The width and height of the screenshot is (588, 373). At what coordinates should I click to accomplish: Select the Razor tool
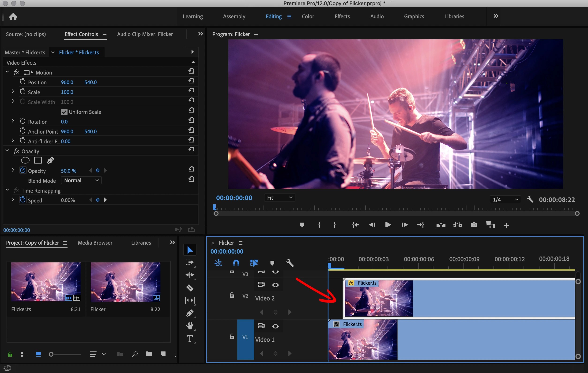point(190,288)
